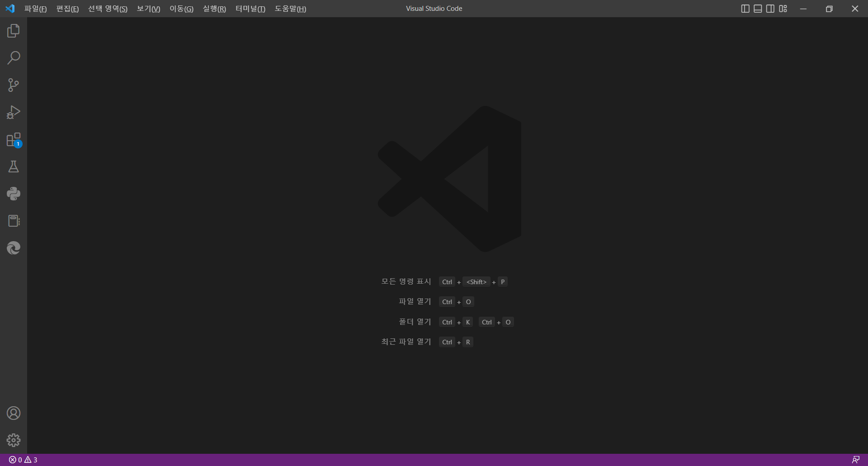868x466 pixels.
Task: Open the Microsoft Edge Tools view
Action: click(x=14, y=248)
